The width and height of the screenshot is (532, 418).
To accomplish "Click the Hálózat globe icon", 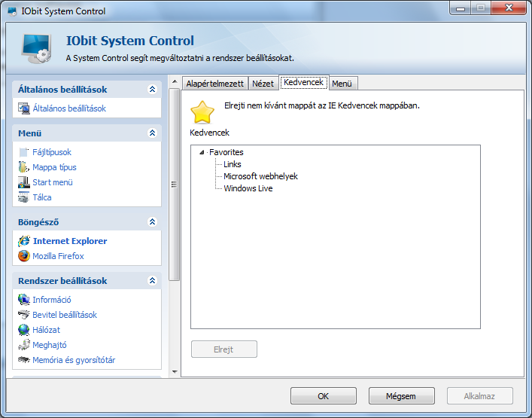I will pyautogui.click(x=24, y=330).
